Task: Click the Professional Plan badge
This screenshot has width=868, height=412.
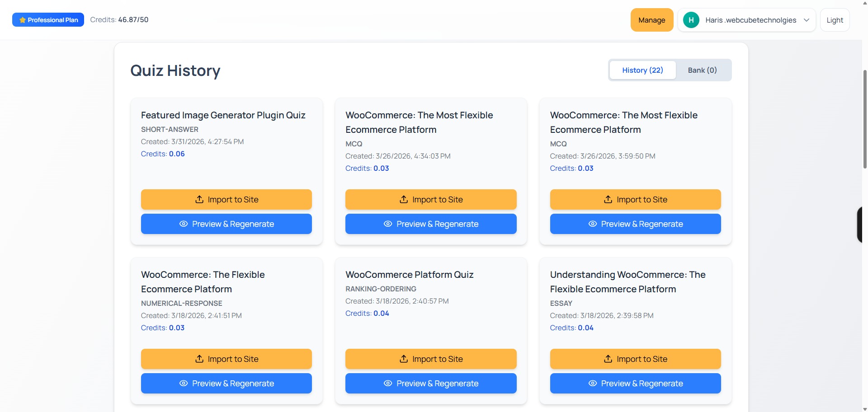Action: point(48,20)
